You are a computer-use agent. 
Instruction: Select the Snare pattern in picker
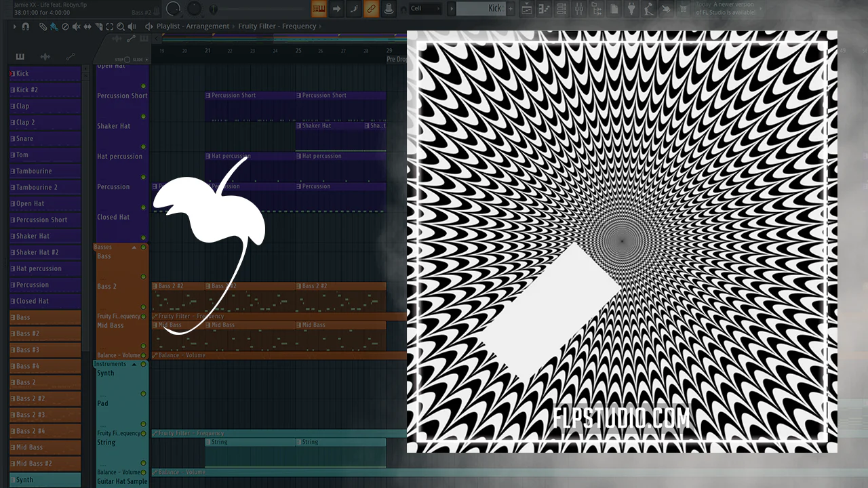tap(45, 138)
